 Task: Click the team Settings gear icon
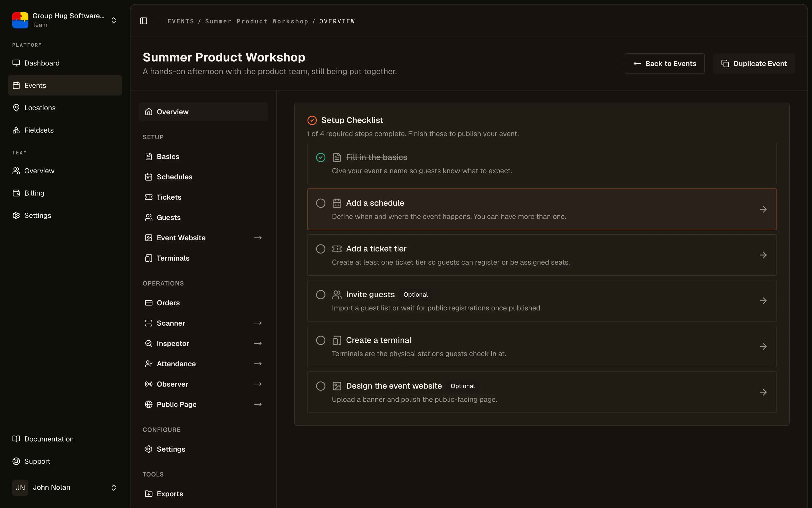coord(16,215)
